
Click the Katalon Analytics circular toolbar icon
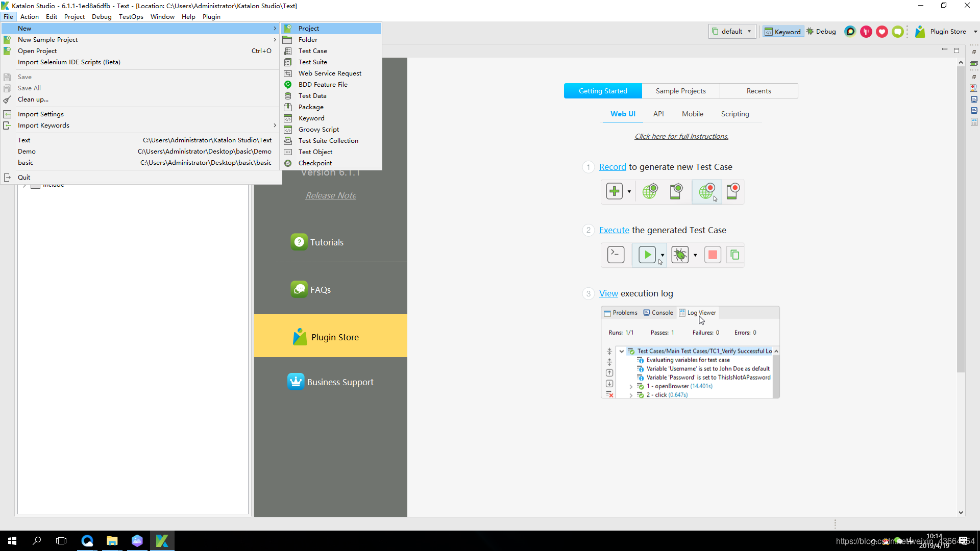850,32
